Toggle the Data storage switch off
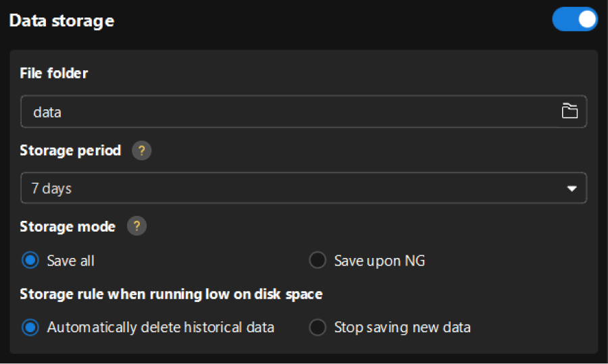The height and width of the screenshot is (364, 608). [574, 20]
